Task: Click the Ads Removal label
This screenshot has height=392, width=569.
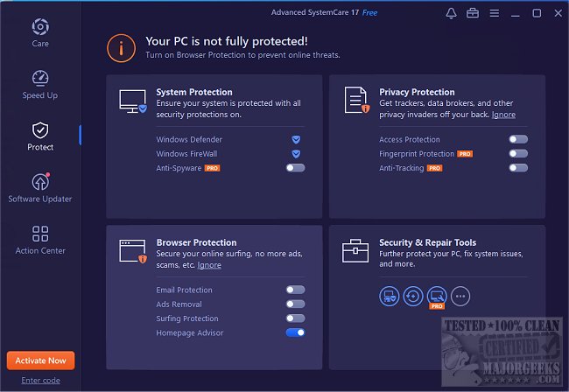Action: click(x=179, y=304)
